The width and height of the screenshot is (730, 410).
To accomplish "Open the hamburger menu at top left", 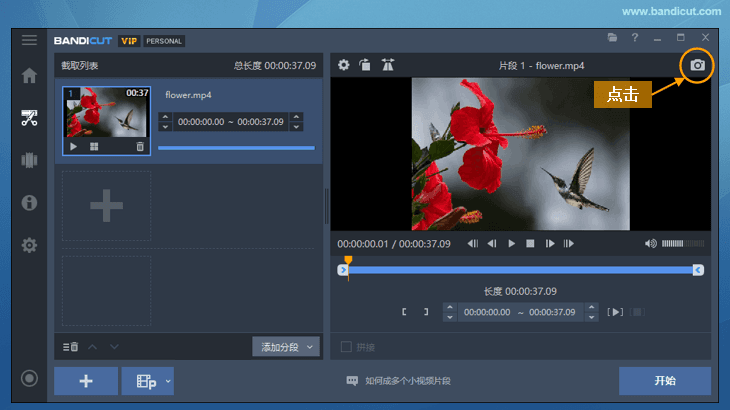I will coord(29,40).
